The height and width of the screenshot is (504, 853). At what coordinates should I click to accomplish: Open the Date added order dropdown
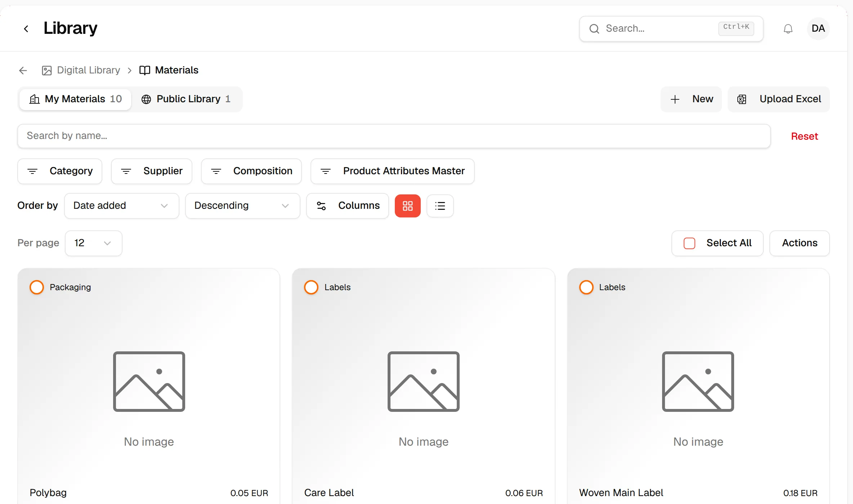coord(122,206)
